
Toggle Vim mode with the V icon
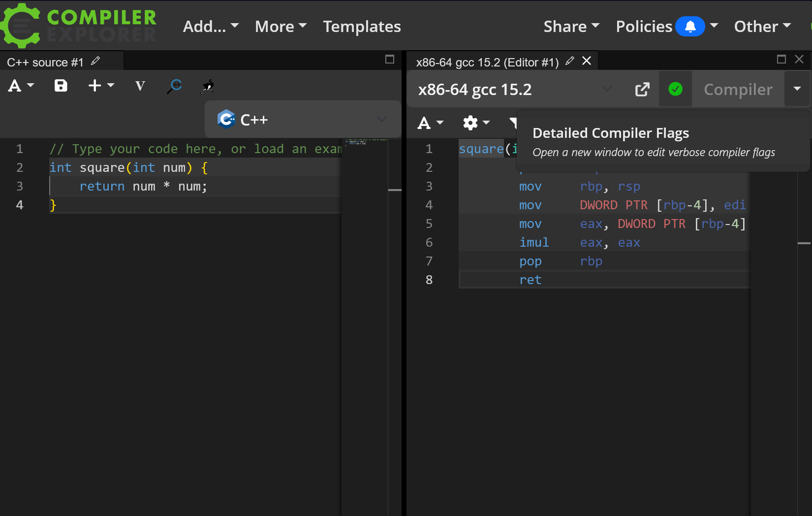[140, 86]
